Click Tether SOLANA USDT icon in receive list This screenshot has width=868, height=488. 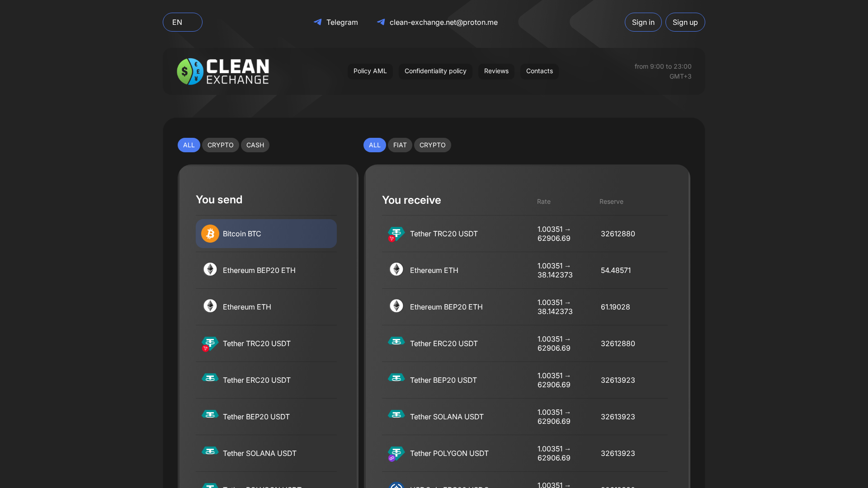pyautogui.click(x=396, y=415)
